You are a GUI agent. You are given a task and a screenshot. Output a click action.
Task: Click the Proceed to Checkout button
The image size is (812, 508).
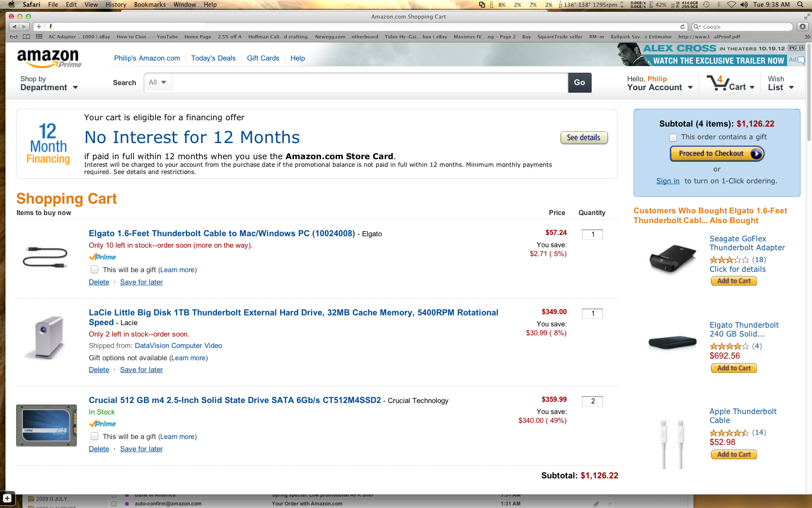[x=717, y=154]
